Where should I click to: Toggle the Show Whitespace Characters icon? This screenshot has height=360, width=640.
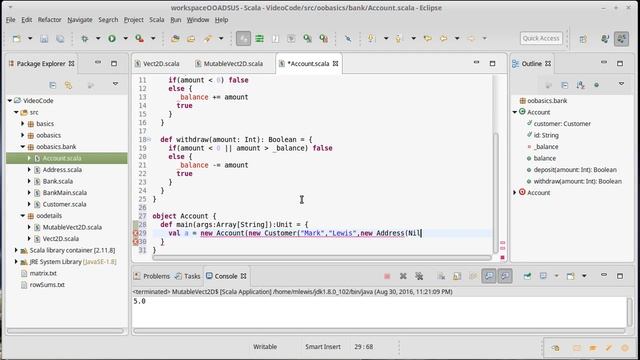pyautogui.click(x=276, y=38)
